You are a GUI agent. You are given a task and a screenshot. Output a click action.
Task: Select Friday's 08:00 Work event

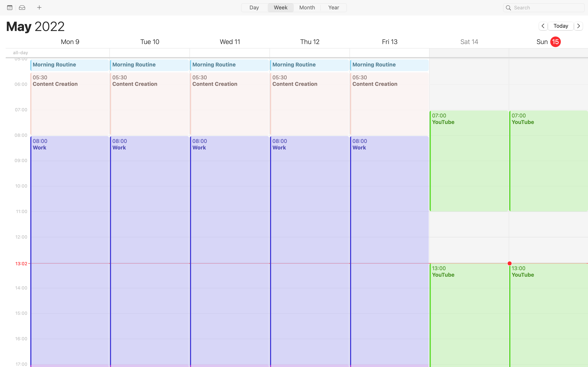point(390,251)
